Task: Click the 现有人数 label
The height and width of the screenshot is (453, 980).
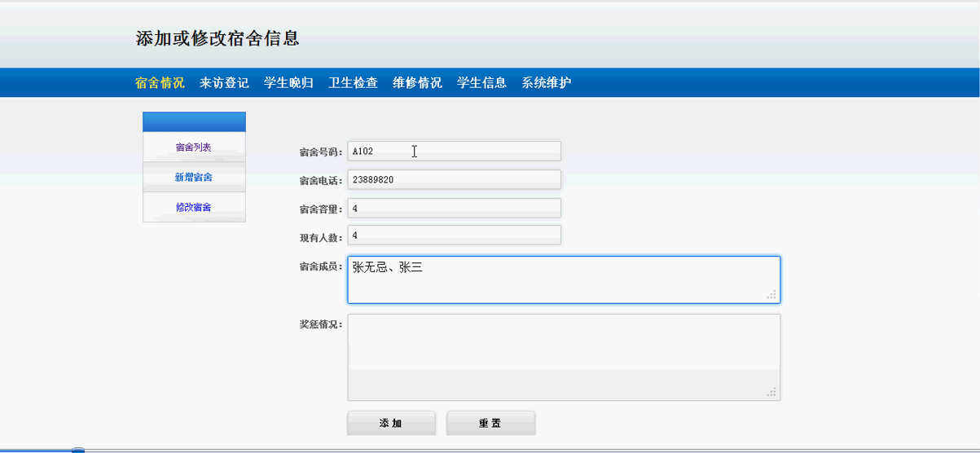Action: coord(321,238)
